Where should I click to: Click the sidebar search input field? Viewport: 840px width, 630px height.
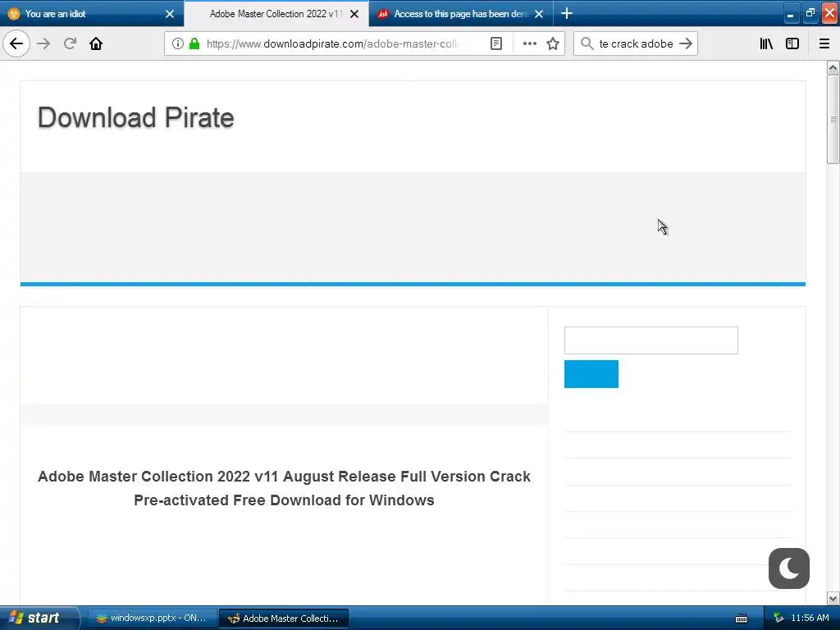651,340
